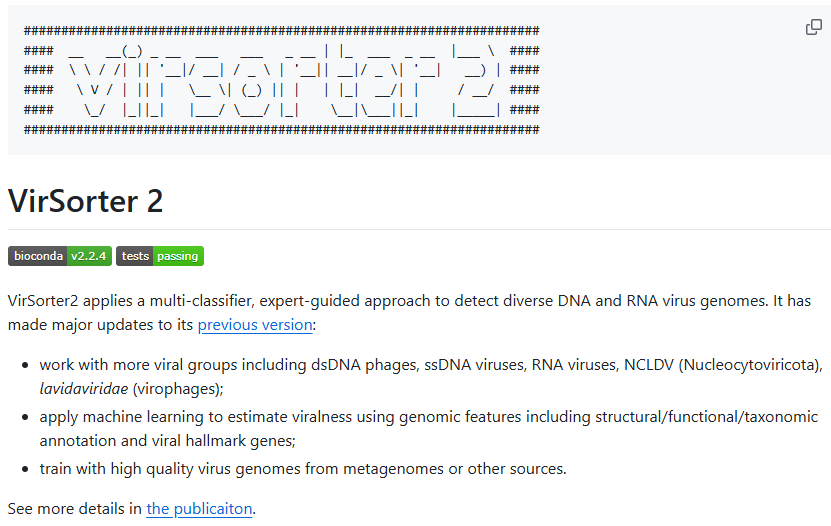The width and height of the screenshot is (831, 526).
Task: Click the bottom row of hash characters
Action: tap(281, 129)
